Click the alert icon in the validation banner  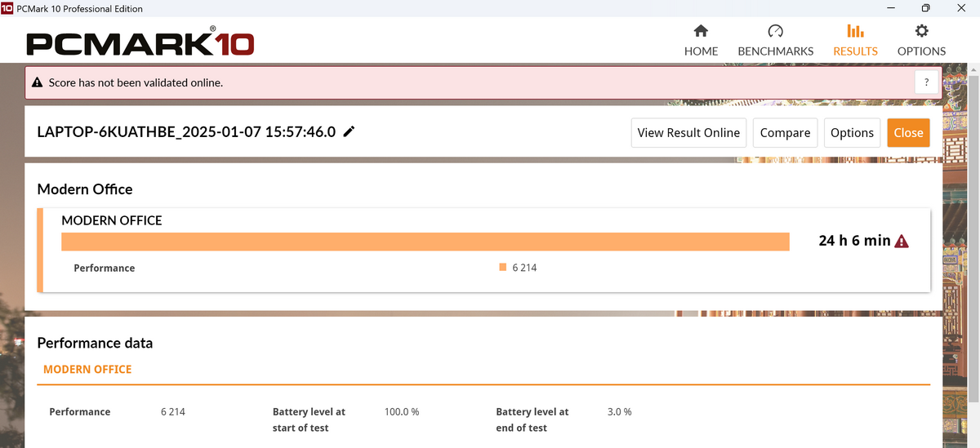click(37, 82)
